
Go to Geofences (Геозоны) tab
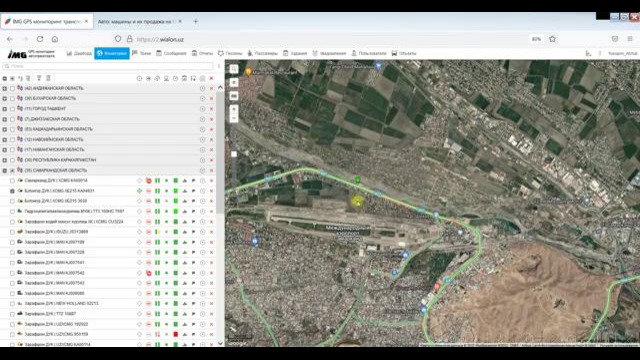230,53
